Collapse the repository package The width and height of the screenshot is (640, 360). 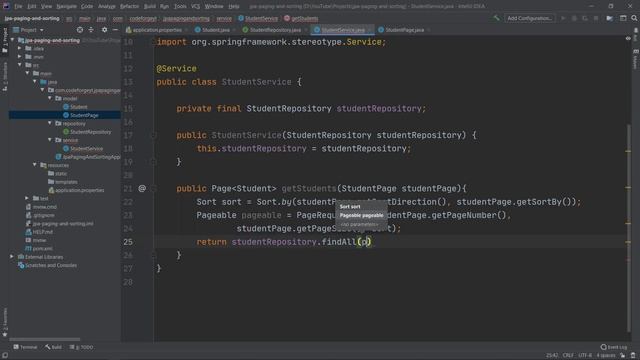point(50,123)
